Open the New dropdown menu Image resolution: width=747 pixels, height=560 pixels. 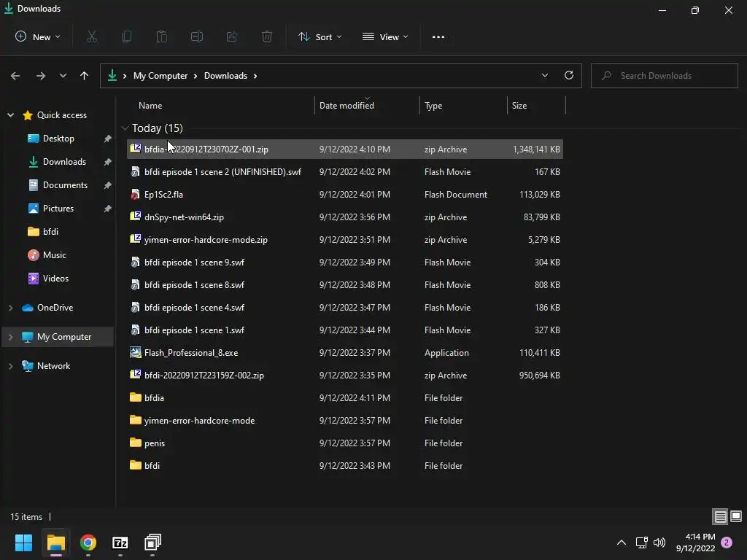click(38, 36)
